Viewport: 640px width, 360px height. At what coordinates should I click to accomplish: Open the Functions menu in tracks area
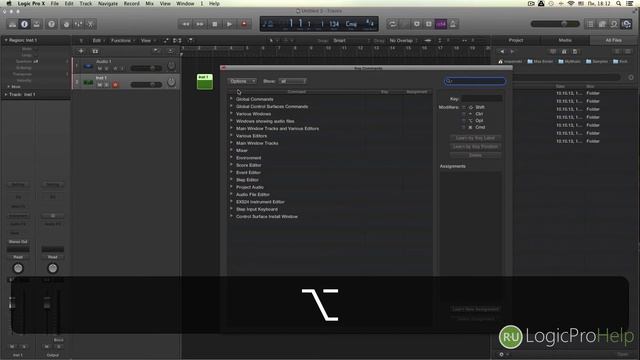pos(122,40)
